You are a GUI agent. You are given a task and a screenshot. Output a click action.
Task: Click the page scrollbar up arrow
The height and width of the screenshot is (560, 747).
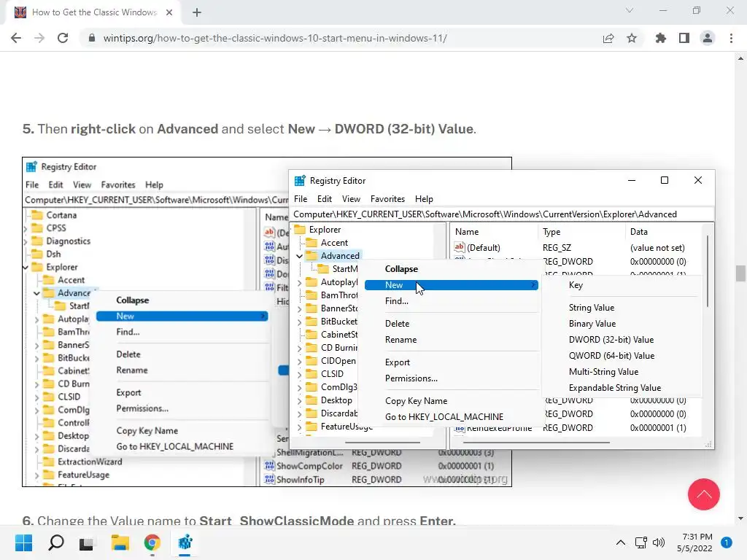pyautogui.click(x=740, y=58)
